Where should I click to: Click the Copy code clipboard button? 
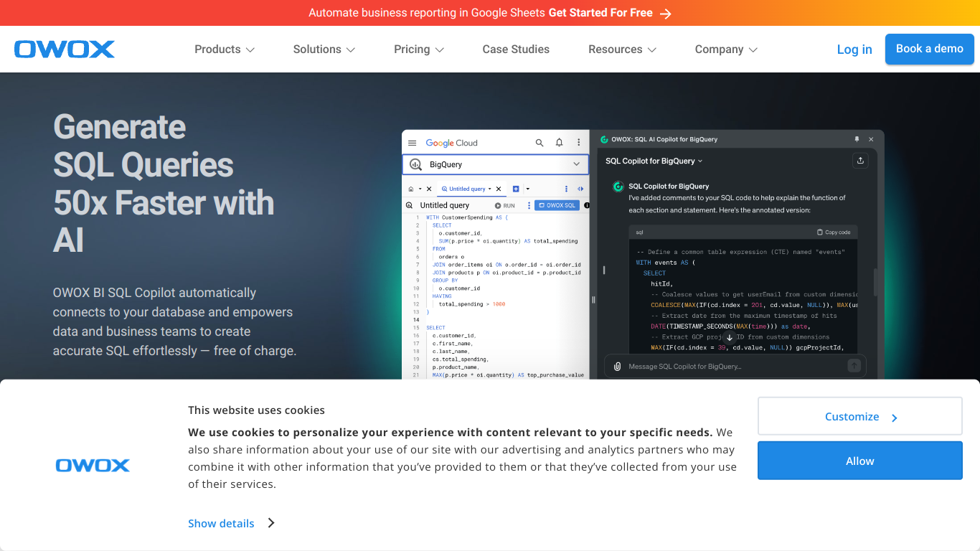[834, 232]
